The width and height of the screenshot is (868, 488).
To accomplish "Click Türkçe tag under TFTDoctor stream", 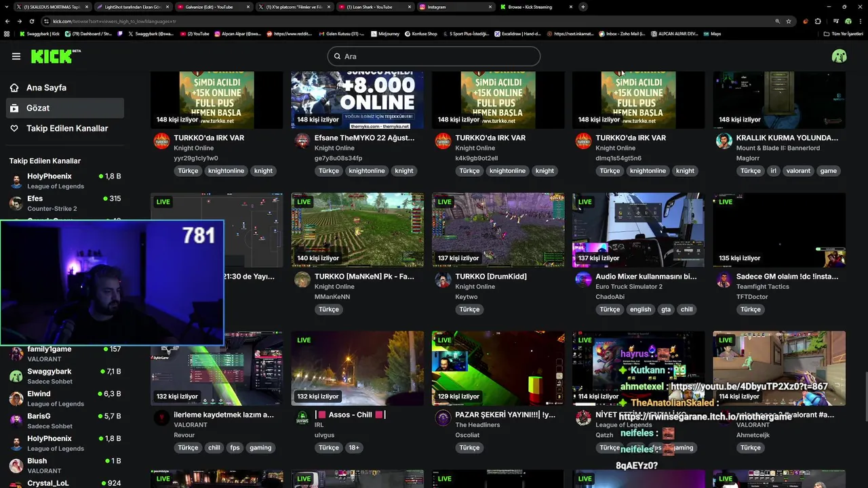I will click(751, 309).
